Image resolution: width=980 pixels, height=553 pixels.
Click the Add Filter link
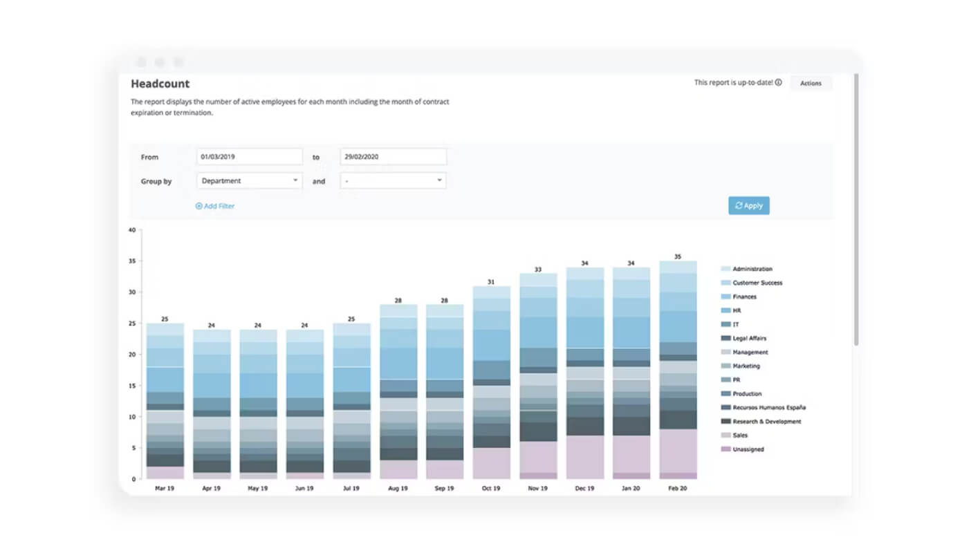click(215, 206)
